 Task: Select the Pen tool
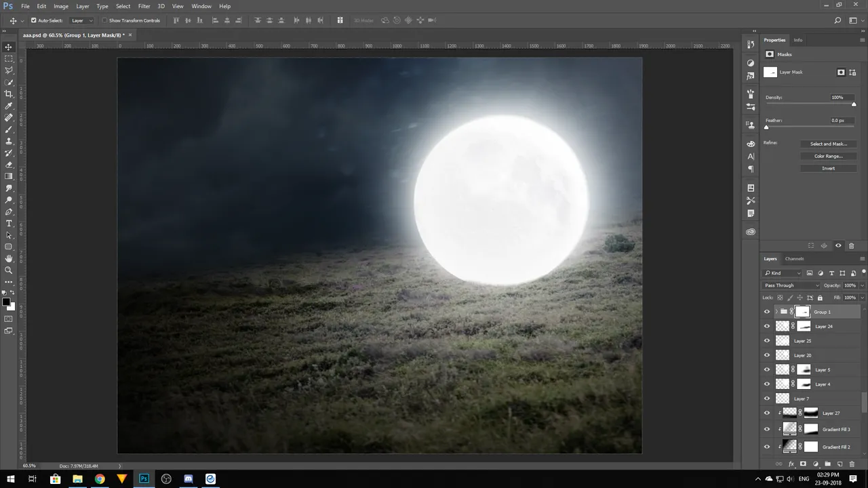tap(9, 211)
